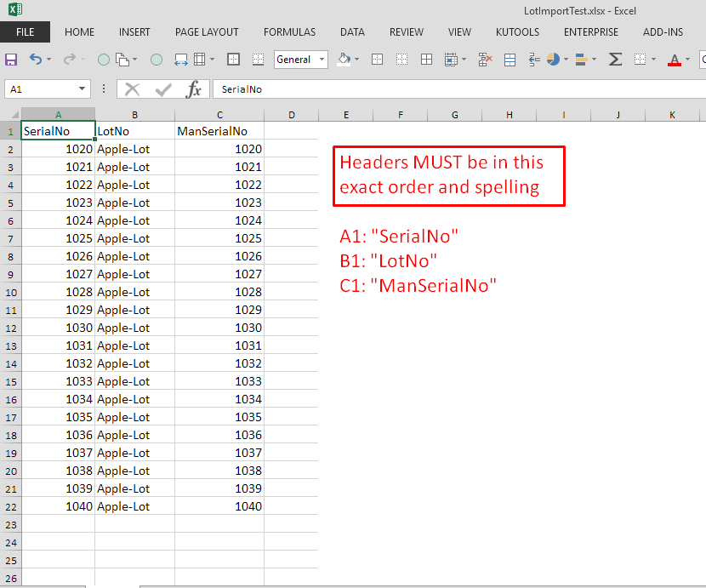Screen dimensions: 706x588
Task: Undo the last action
Action: tap(35, 60)
